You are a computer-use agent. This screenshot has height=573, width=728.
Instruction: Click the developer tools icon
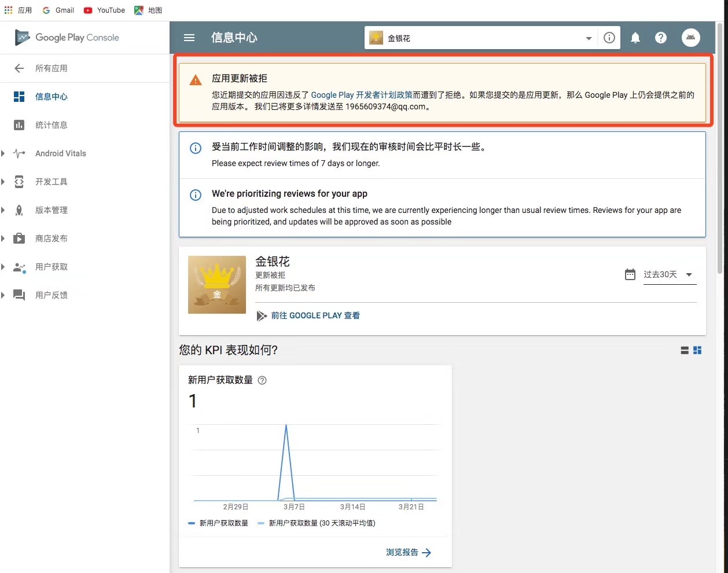19,182
